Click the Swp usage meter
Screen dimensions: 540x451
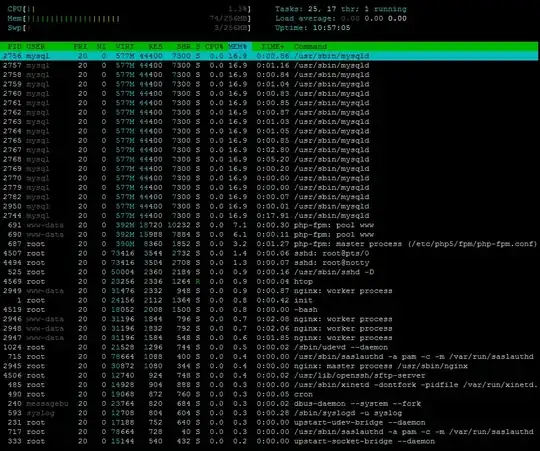coord(129,28)
